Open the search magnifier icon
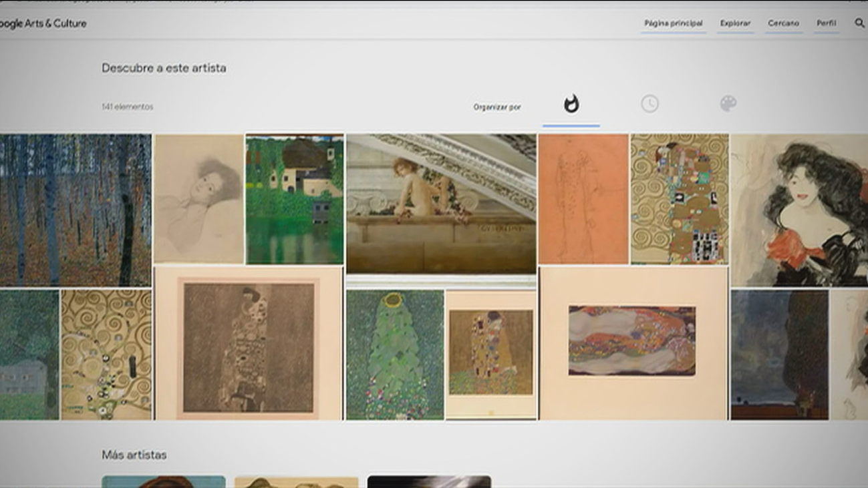Image resolution: width=868 pixels, height=488 pixels. [x=859, y=23]
